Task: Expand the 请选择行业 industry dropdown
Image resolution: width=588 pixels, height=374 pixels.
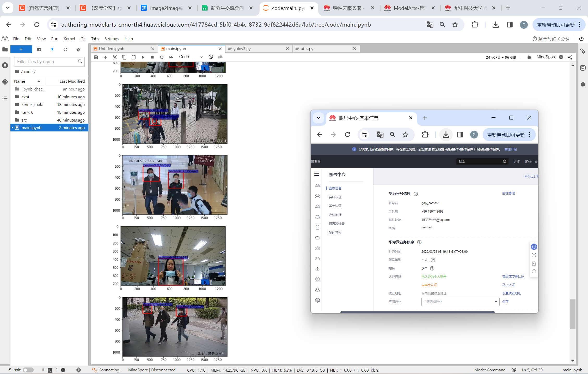Action: click(460, 302)
